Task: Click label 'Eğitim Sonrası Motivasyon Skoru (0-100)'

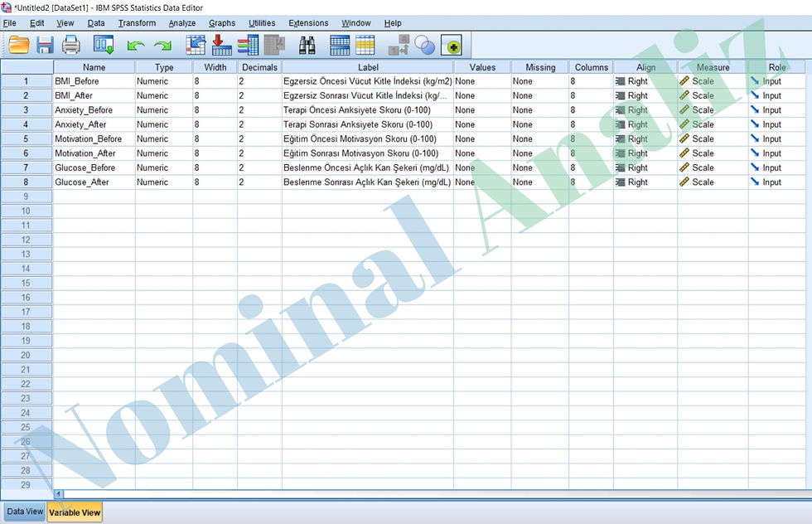Action: click(x=360, y=153)
